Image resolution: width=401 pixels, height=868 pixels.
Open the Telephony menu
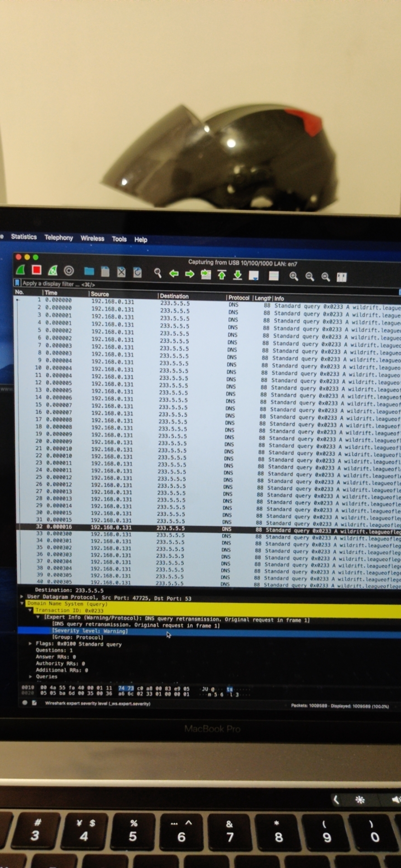(59, 237)
